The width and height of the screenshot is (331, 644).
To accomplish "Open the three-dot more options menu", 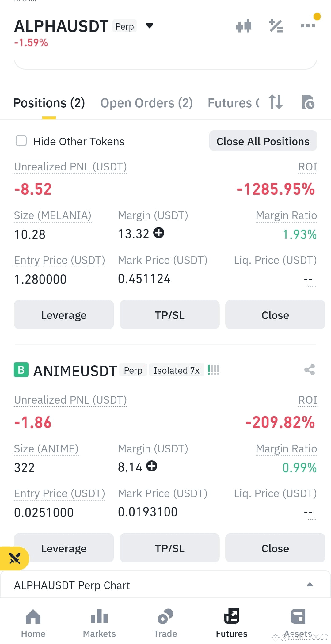I will click(308, 26).
